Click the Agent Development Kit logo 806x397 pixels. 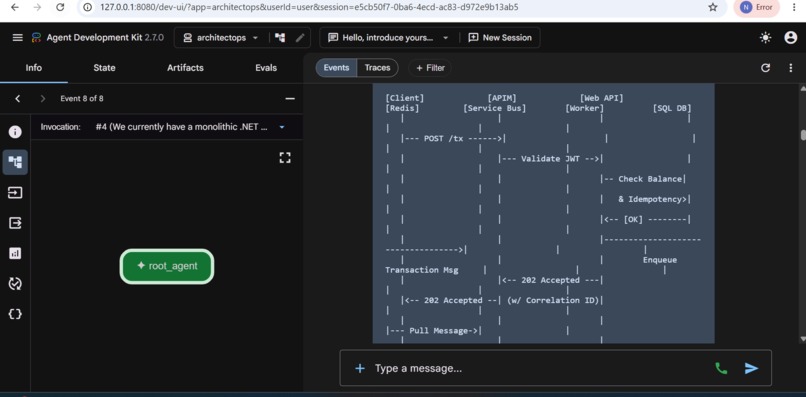pyautogui.click(x=36, y=38)
